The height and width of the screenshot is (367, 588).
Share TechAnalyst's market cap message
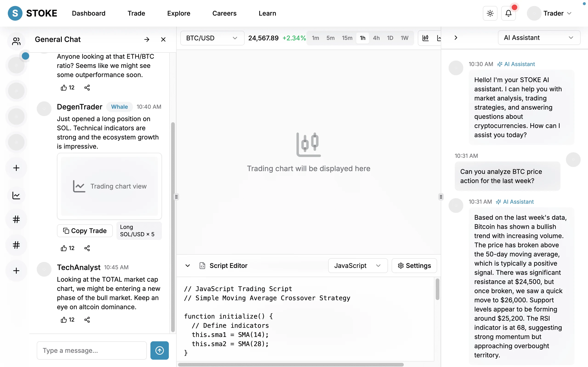pos(87,320)
